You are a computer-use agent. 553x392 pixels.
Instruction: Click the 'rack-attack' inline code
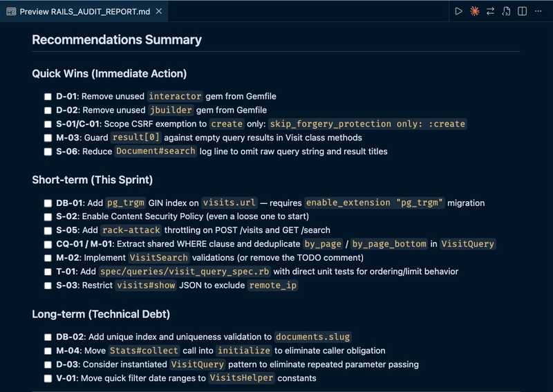click(131, 230)
